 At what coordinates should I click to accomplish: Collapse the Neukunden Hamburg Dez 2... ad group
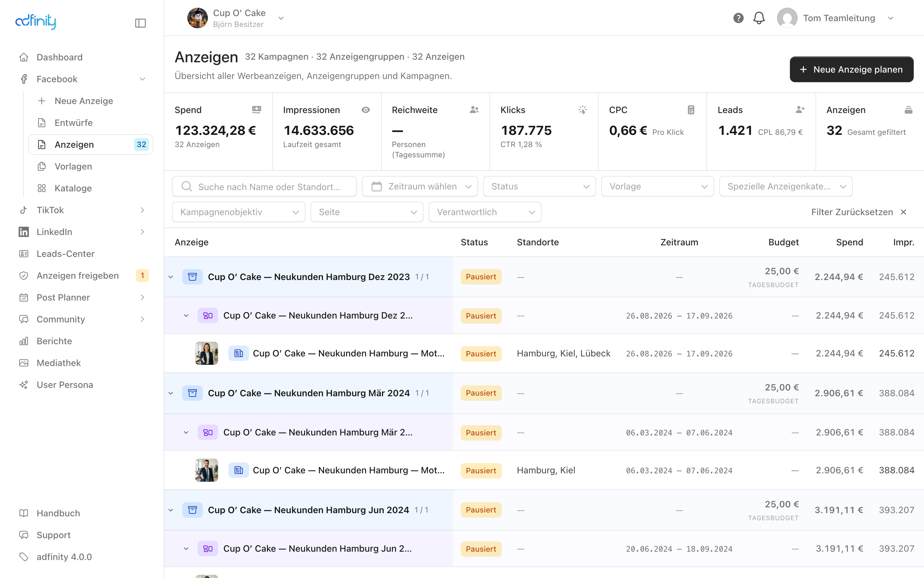[x=186, y=315]
